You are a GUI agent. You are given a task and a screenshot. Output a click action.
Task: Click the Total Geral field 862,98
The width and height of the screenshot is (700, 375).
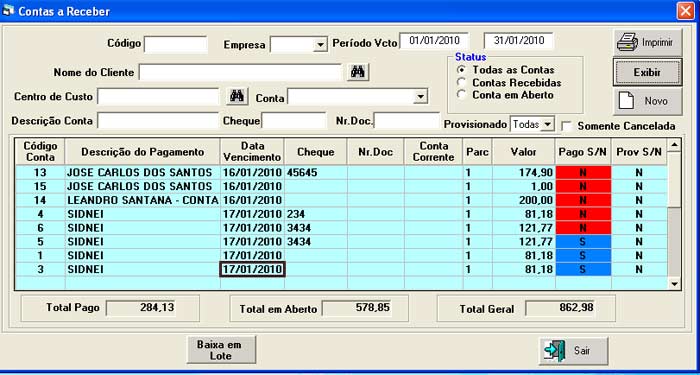pos(560,308)
